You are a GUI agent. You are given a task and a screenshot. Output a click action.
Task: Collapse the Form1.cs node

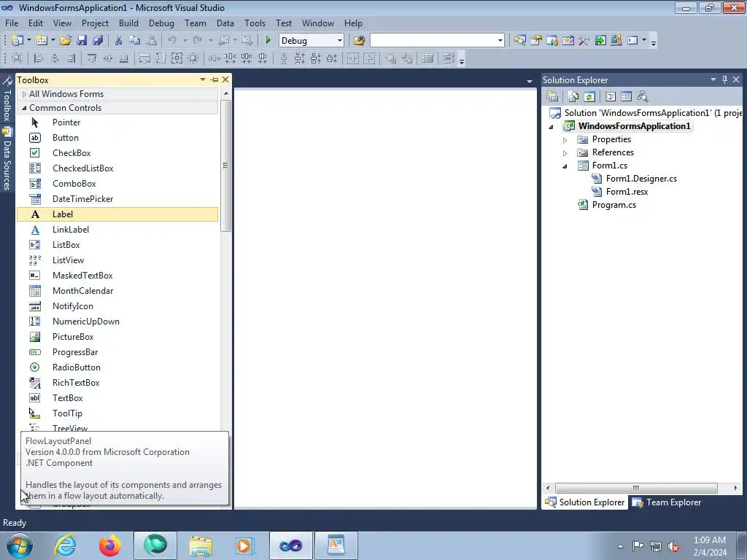565,166
